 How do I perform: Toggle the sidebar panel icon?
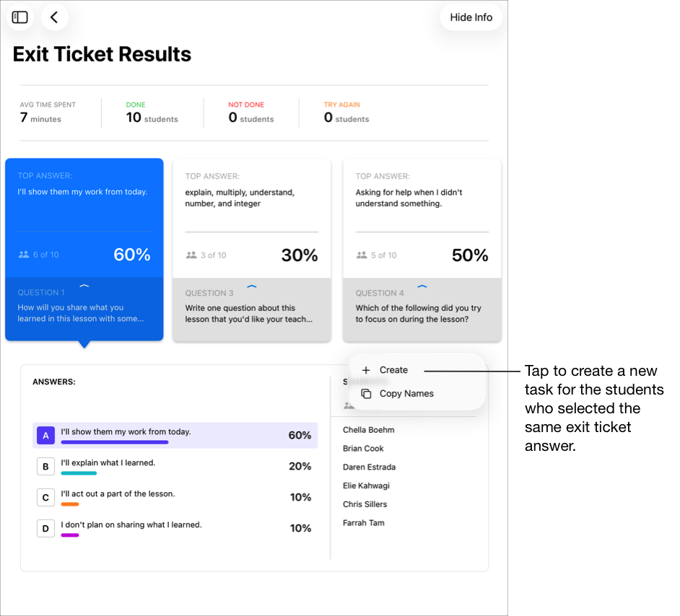(x=19, y=17)
